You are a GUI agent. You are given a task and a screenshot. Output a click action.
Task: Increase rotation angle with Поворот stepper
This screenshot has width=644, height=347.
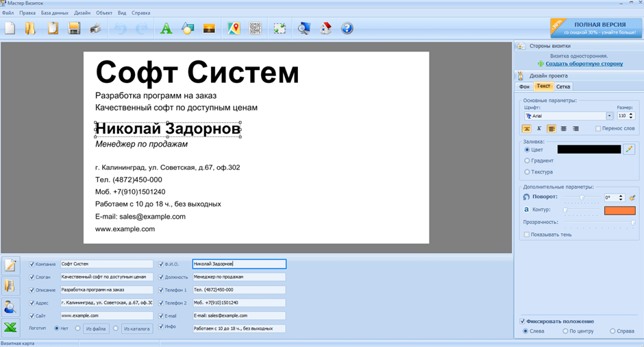(x=621, y=195)
